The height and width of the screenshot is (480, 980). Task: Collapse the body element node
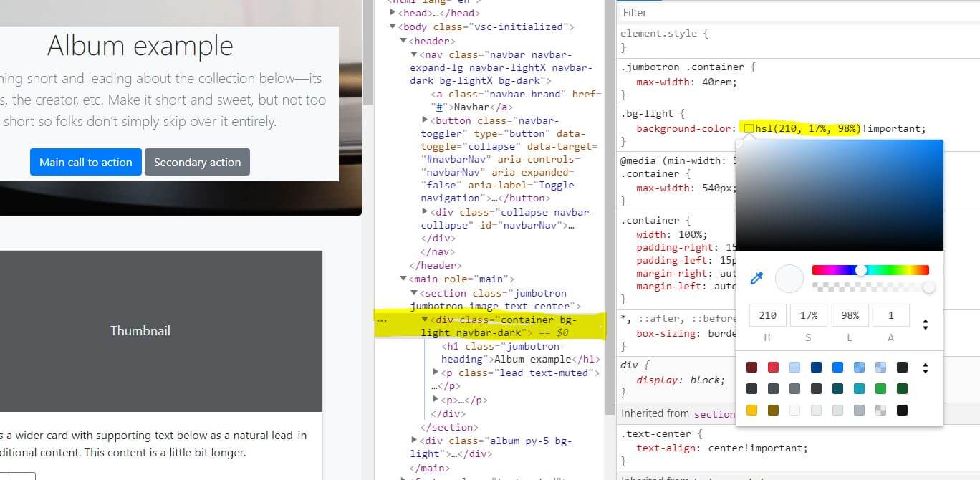[x=393, y=27]
